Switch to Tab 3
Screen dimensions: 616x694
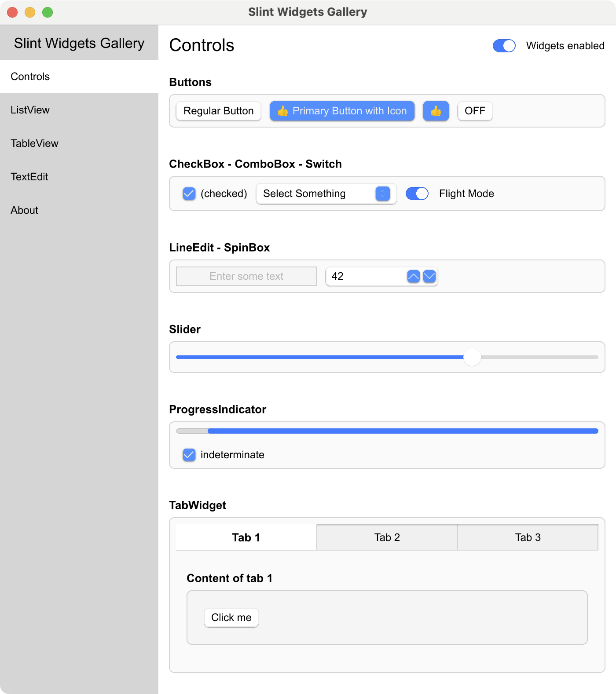click(528, 537)
